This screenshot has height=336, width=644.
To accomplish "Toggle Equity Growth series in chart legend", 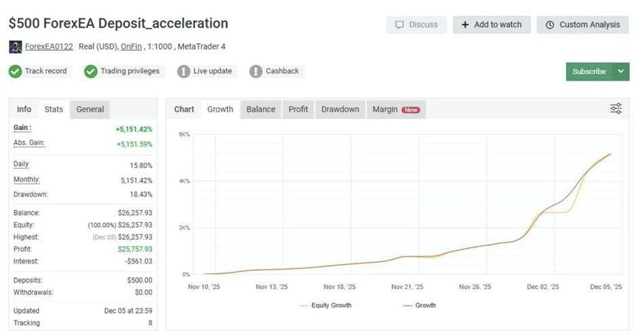I will pos(325,306).
